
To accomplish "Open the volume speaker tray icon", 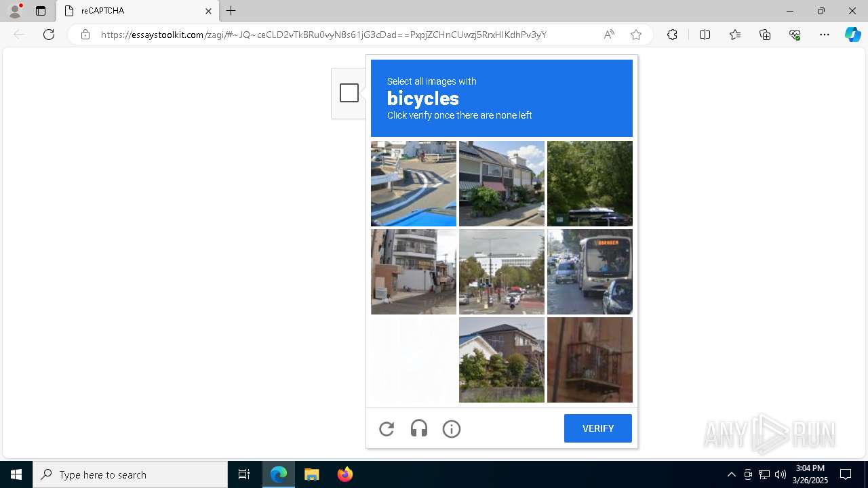I will pos(781,474).
